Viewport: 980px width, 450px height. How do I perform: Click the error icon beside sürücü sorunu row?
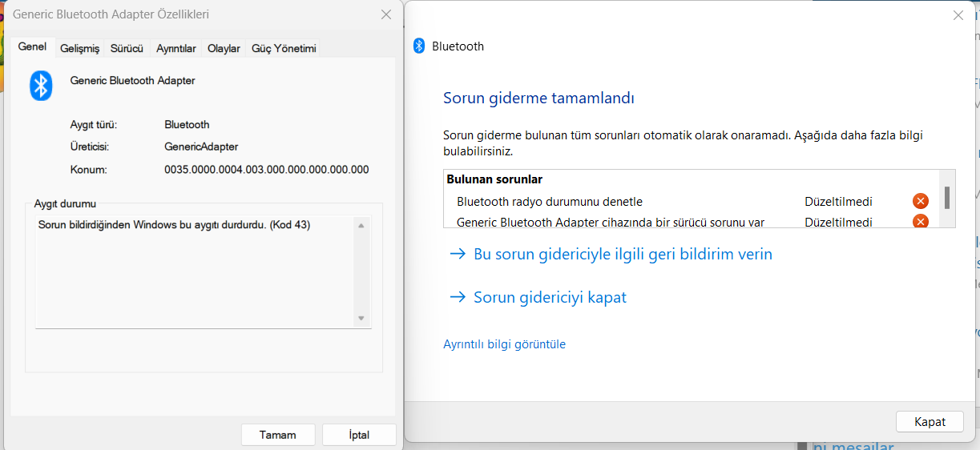click(x=921, y=222)
